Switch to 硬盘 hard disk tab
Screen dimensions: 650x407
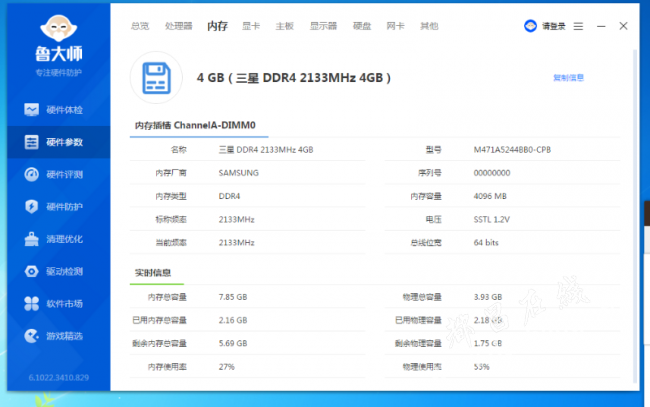[x=362, y=26]
